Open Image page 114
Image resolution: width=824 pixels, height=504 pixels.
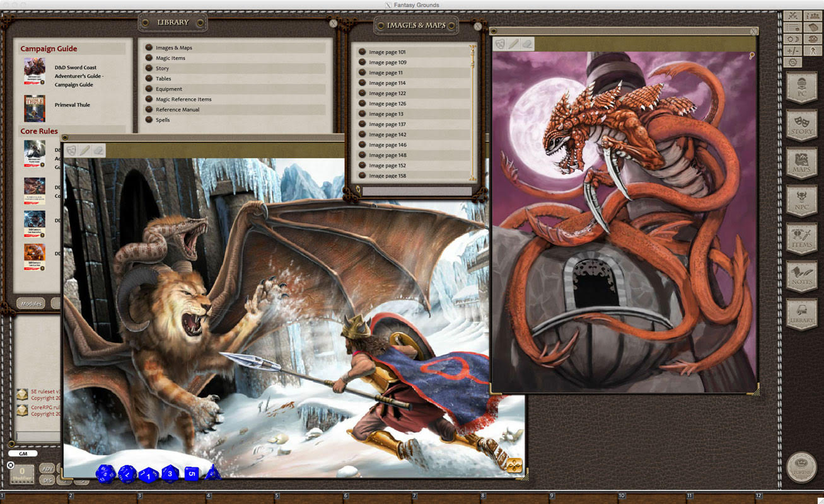(x=413, y=83)
